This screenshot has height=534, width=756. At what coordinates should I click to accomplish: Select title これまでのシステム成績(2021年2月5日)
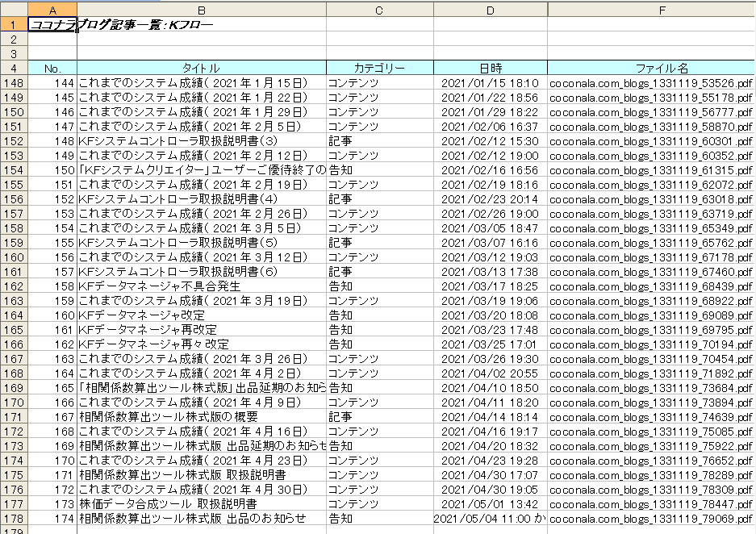tap(202, 127)
